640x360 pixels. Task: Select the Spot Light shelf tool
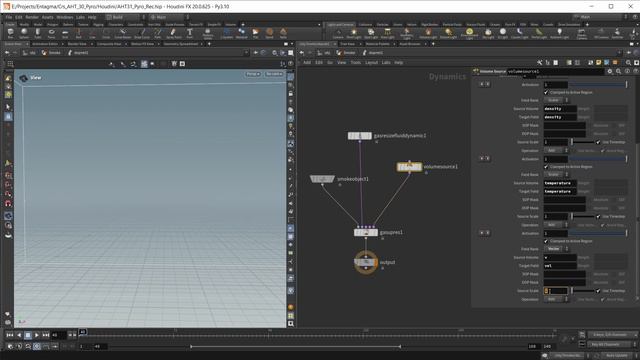coord(371,33)
